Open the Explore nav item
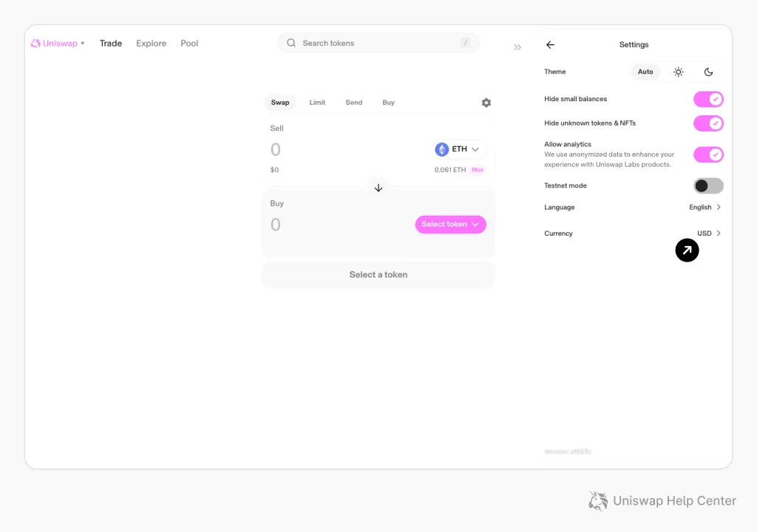The width and height of the screenshot is (757, 532). (x=151, y=44)
